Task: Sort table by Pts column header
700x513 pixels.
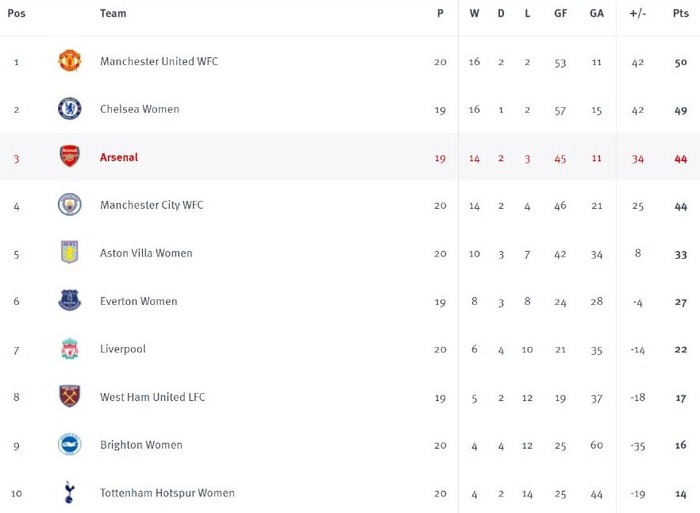Action: (681, 13)
